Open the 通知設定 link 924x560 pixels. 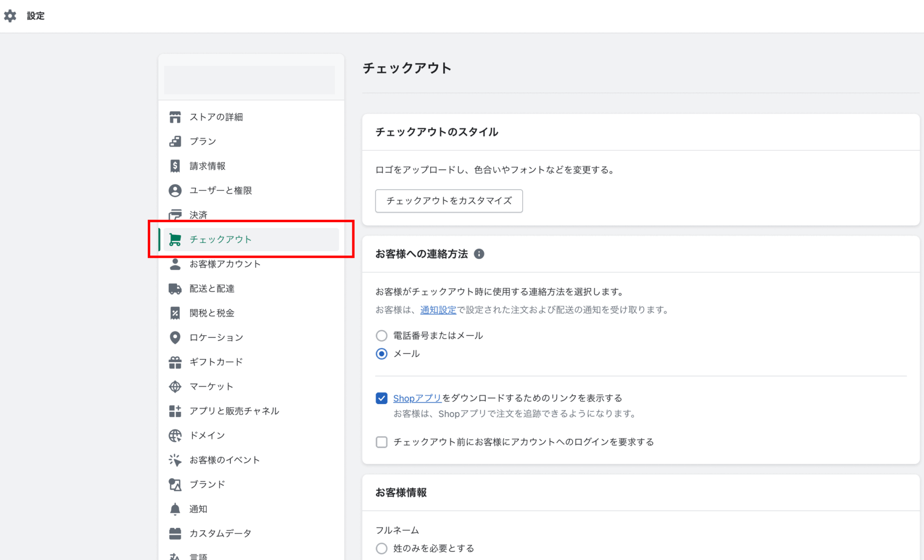tap(438, 310)
